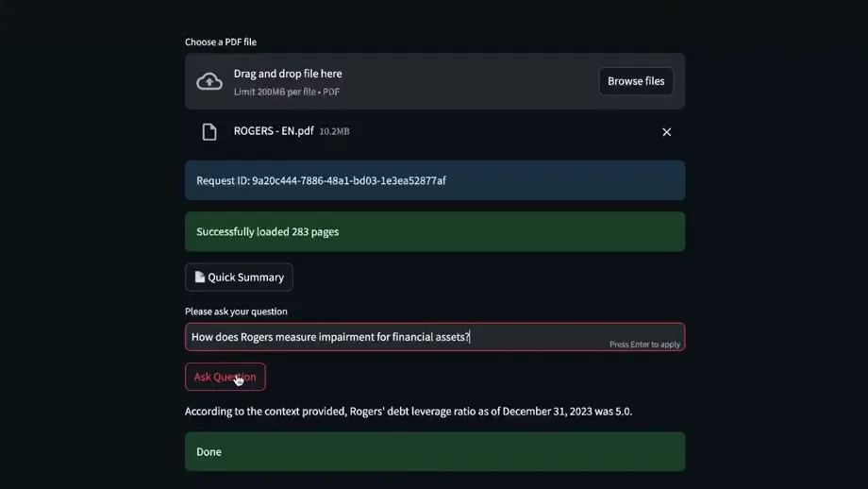
Task: Click the "Please ask your question" label
Action: coord(236,312)
